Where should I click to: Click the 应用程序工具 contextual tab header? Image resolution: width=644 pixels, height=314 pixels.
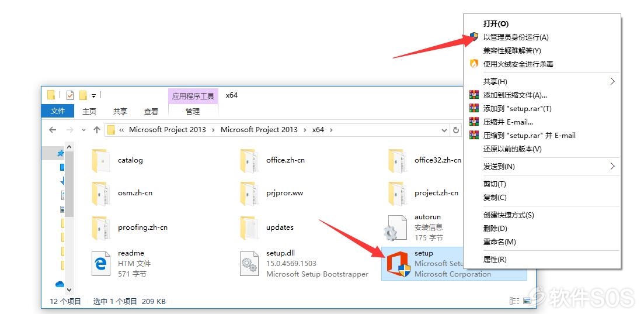[193, 96]
